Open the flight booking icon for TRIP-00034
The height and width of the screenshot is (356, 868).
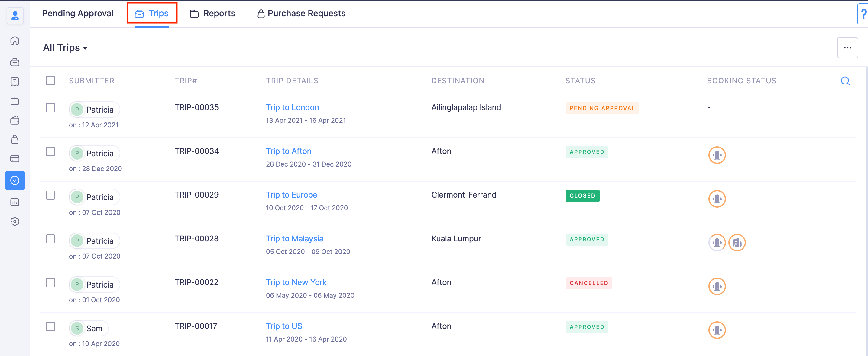717,155
